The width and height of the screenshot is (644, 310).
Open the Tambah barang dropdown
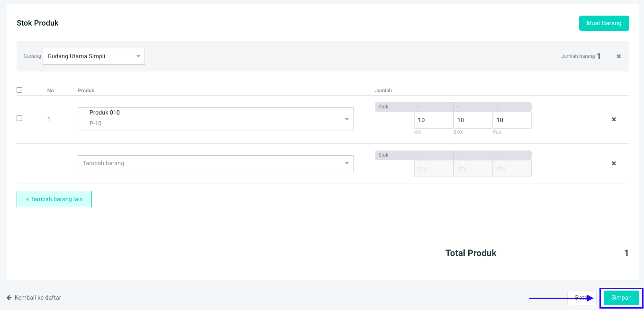click(215, 163)
